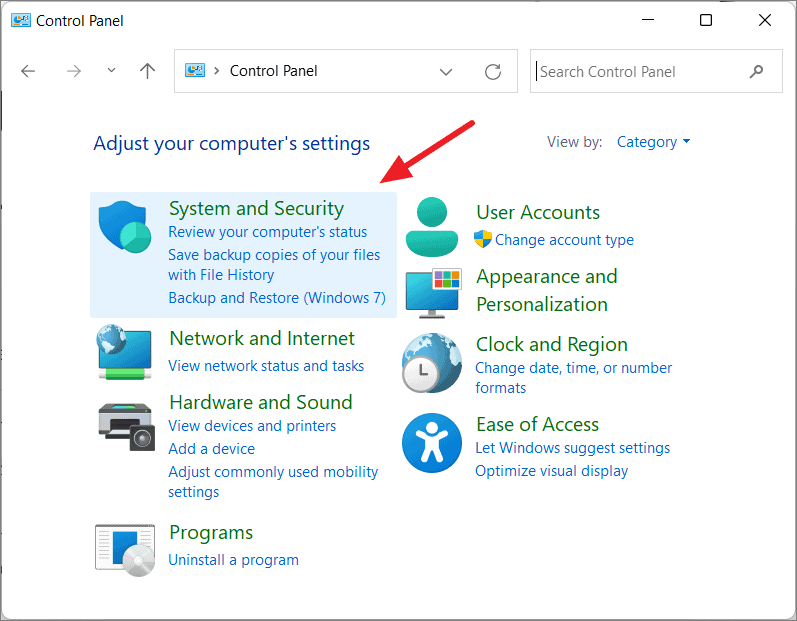Click Change account type link
The image size is (797, 621).
[564, 240]
